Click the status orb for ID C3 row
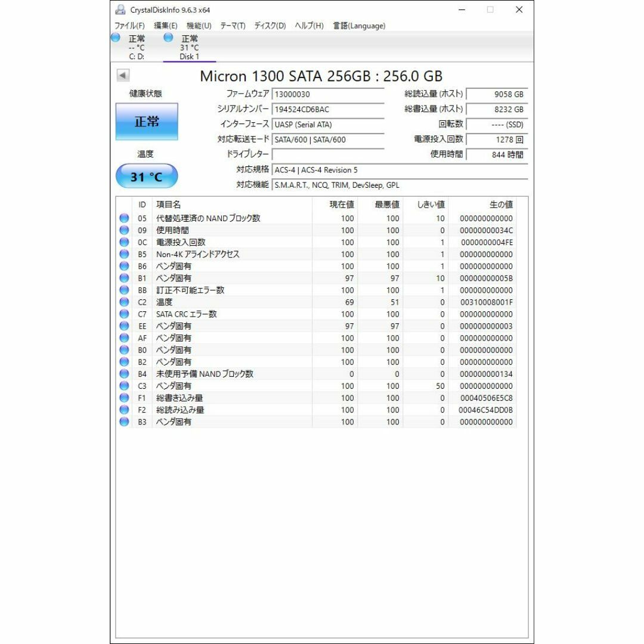The width and height of the screenshot is (644, 644). pyautogui.click(x=124, y=386)
